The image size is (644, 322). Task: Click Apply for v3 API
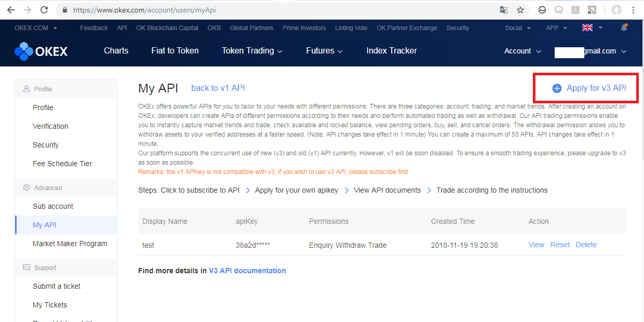coord(596,88)
